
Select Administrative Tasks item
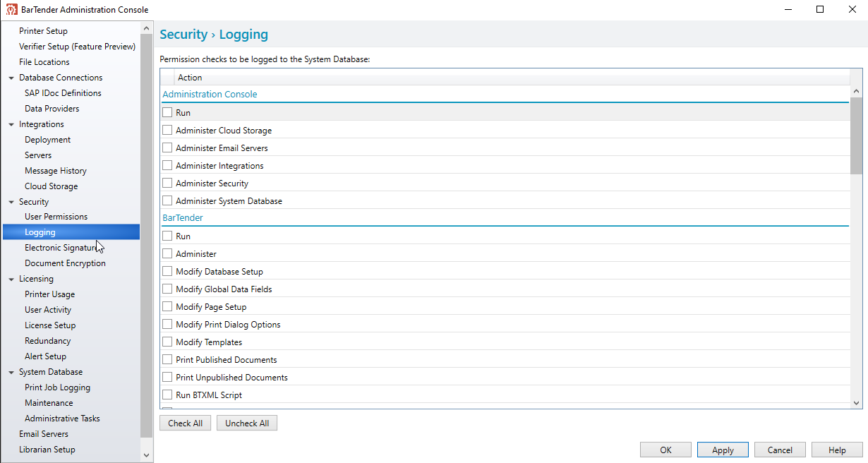point(62,419)
